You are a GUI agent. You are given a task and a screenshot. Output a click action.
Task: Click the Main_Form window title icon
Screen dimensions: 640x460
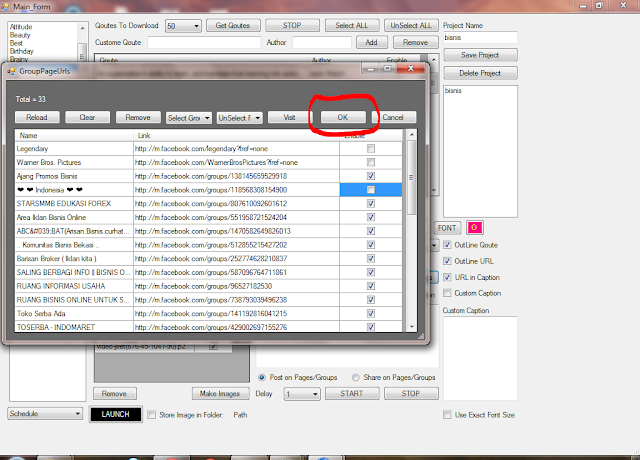[x=4, y=7]
